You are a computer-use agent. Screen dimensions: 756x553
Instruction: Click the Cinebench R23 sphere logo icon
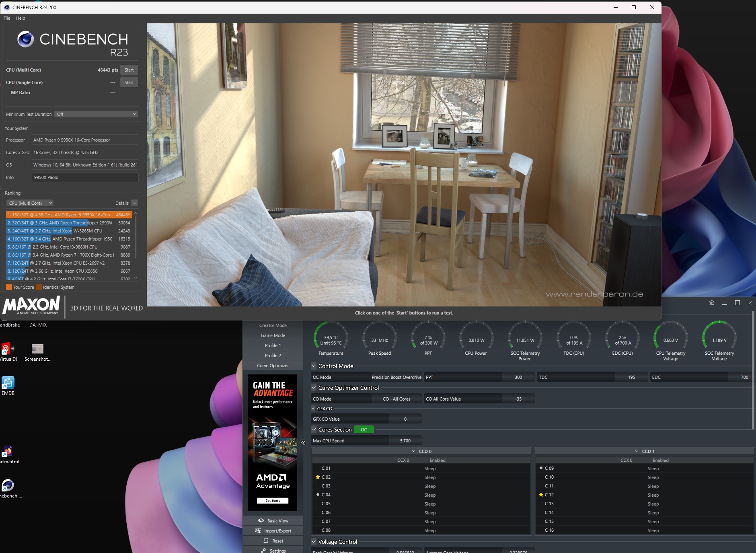[25, 39]
